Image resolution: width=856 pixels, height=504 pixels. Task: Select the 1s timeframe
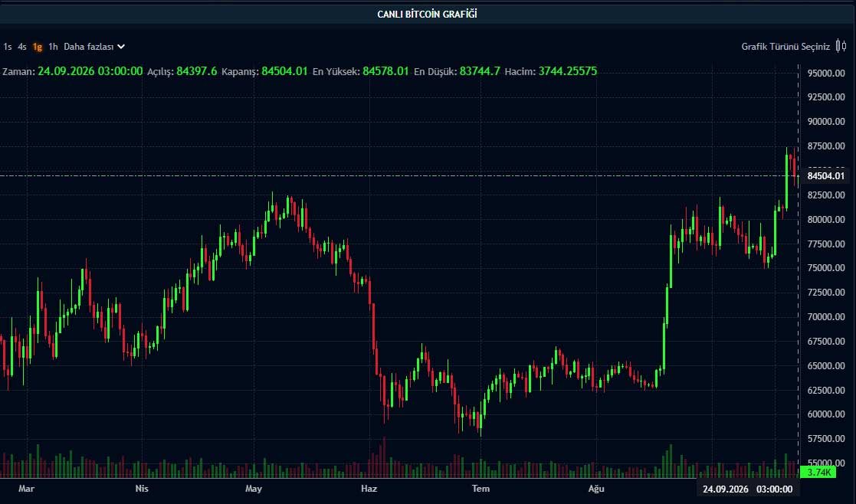coord(8,47)
